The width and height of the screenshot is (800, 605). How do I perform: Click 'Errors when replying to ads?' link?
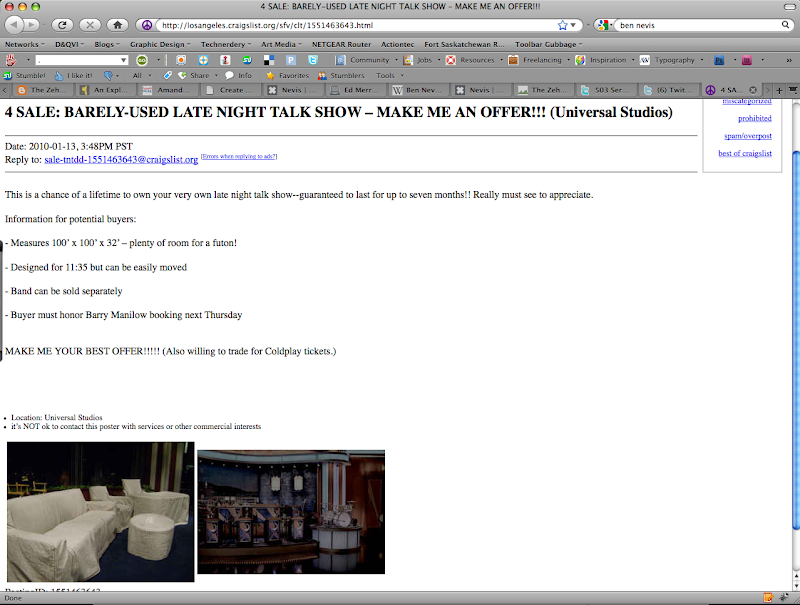tap(239, 157)
